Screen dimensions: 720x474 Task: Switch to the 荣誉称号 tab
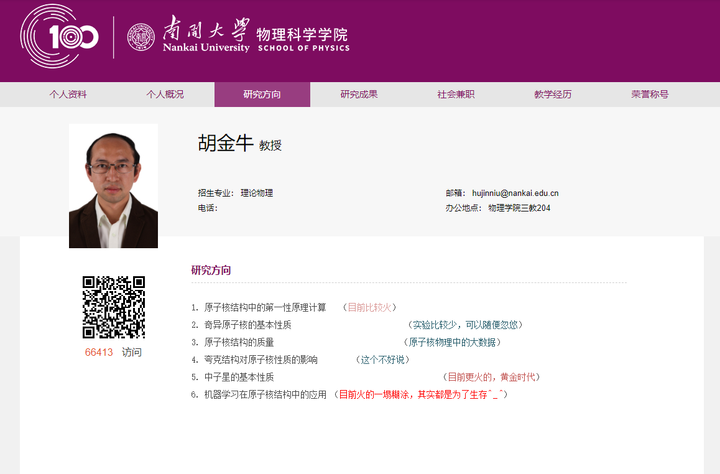click(x=650, y=95)
